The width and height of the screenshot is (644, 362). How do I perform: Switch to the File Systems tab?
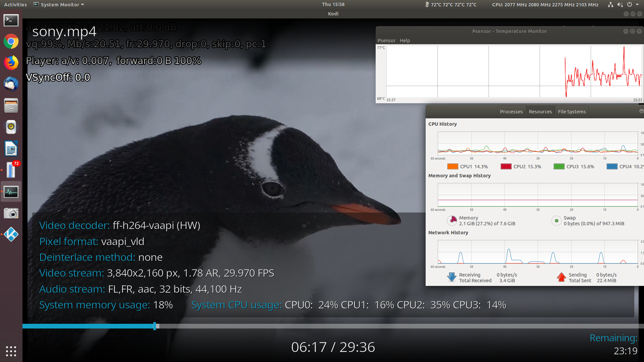tap(572, 112)
